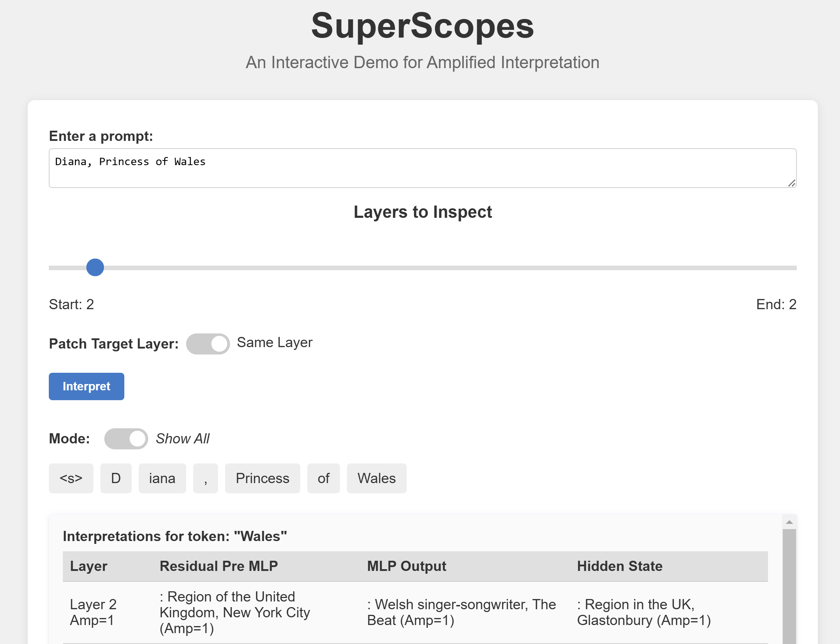The height and width of the screenshot is (644, 840).
Task: Click the Residual Pre MLP column header
Action: pos(218,566)
